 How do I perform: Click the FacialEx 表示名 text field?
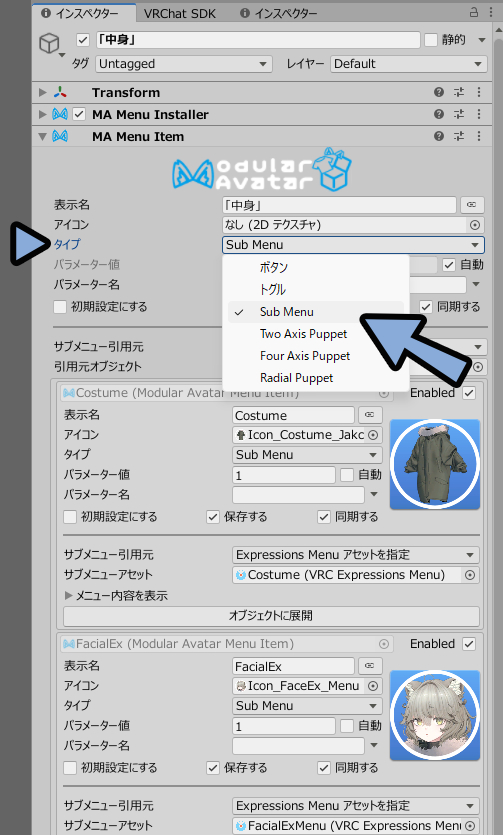(293, 666)
